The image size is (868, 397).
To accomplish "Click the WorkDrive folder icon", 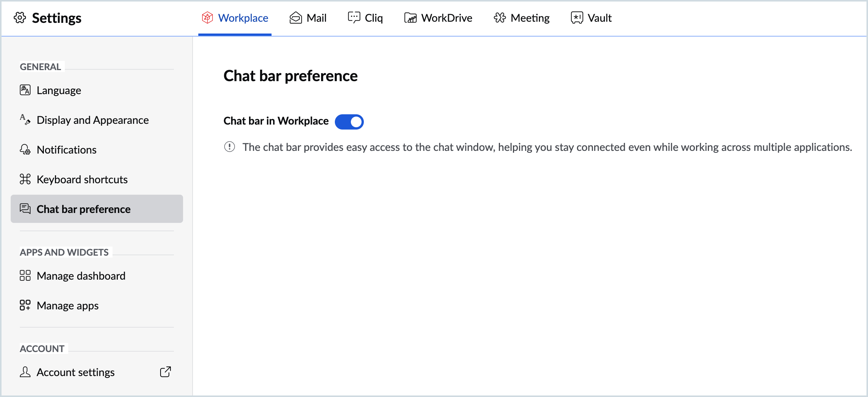I will click(x=410, y=18).
